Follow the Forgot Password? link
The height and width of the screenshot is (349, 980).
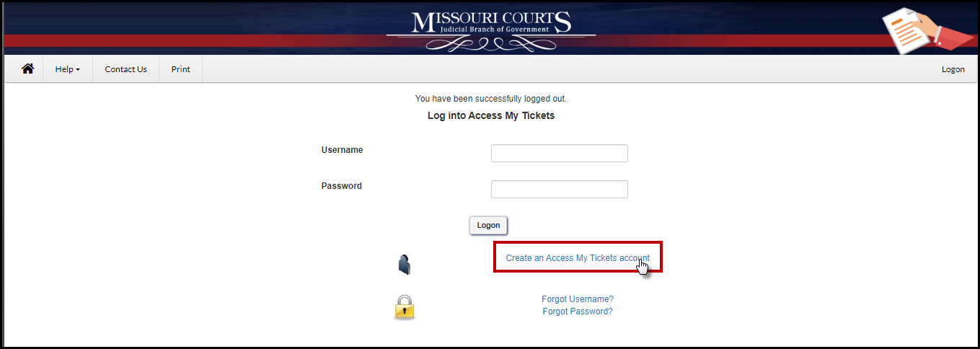pyautogui.click(x=577, y=312)
